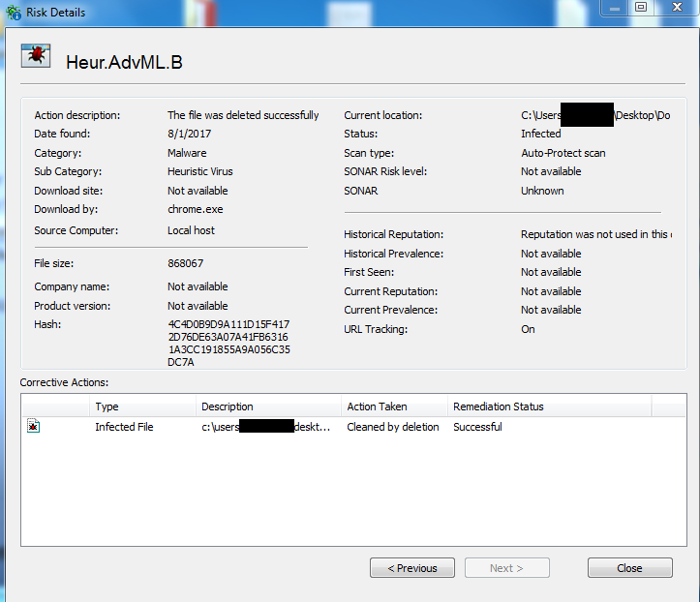Go to the Previous risk entry

pos(411,568)
